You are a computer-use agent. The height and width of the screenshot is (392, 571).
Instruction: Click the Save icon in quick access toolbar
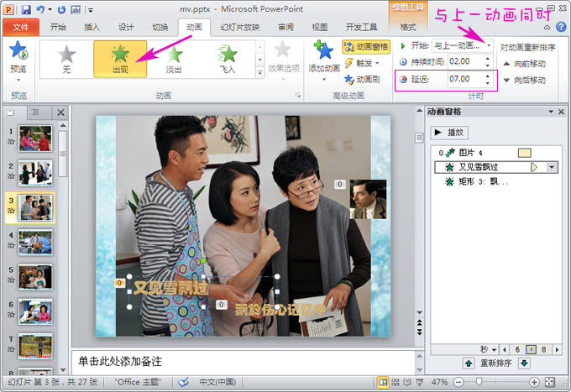[x=26, y=10]
